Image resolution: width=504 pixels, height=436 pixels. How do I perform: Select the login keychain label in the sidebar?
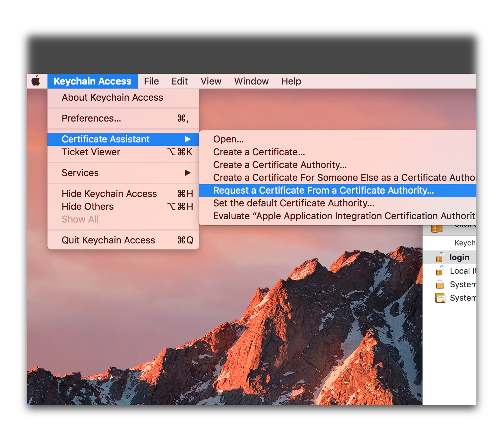(459, 257)
